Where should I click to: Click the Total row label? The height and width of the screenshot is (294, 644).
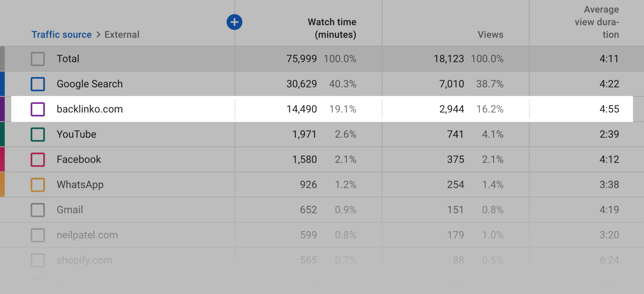click(x=68, y=59)
